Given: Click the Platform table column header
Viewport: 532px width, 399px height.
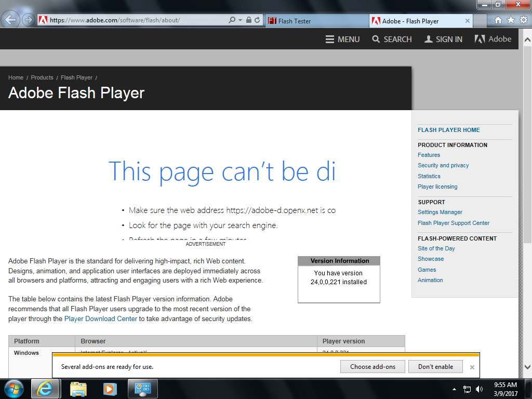Looking at the screenshot, I should [42, 341].
